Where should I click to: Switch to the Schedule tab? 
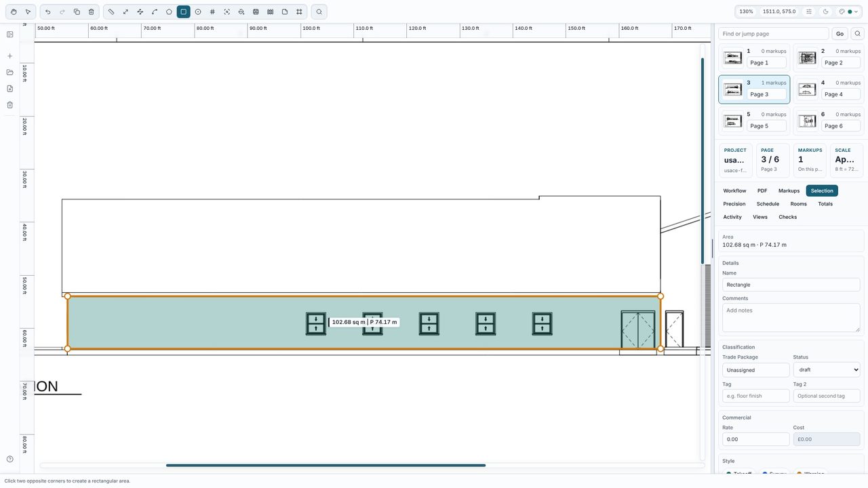click(768, 204)
